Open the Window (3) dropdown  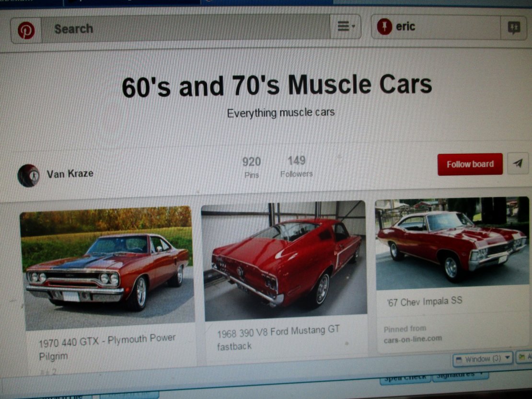coord(483,359)
